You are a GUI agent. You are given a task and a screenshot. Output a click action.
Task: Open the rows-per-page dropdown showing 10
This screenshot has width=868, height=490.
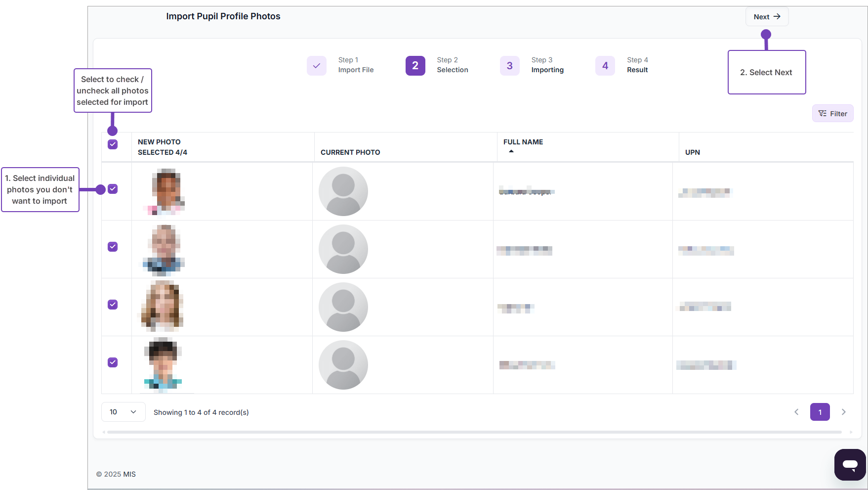(x=123, y=412)
